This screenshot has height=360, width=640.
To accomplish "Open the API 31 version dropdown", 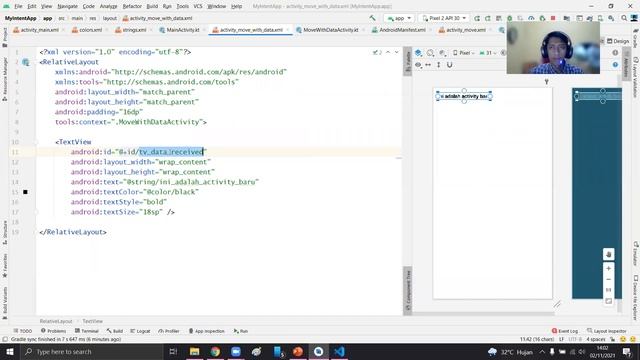I will (487, 53).
